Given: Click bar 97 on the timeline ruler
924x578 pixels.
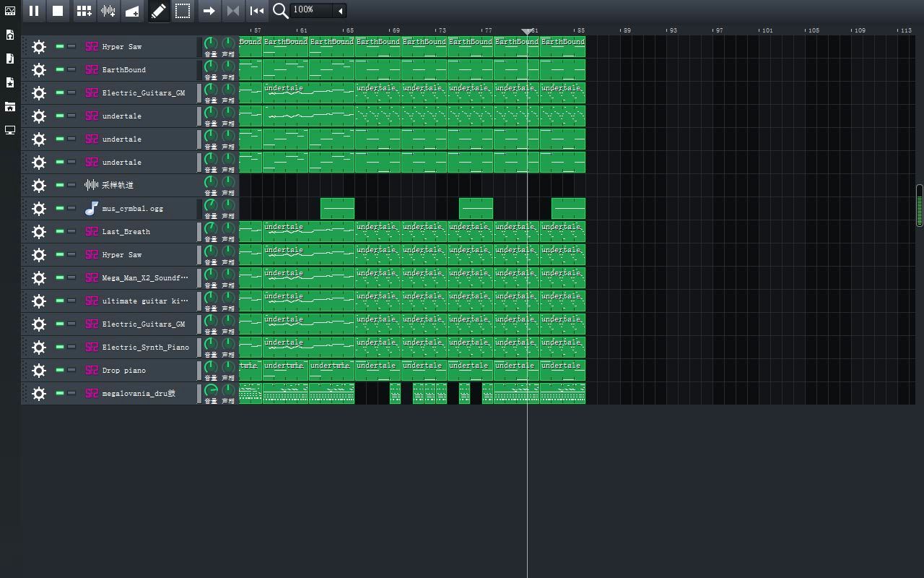Looking at the screenshot, I should pos(719,30).
